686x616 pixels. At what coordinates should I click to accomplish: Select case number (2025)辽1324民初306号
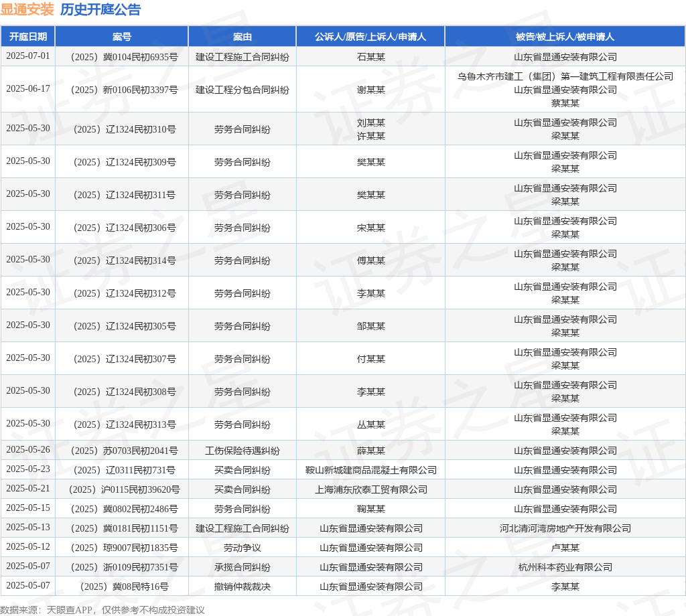[x=123, y=228]
